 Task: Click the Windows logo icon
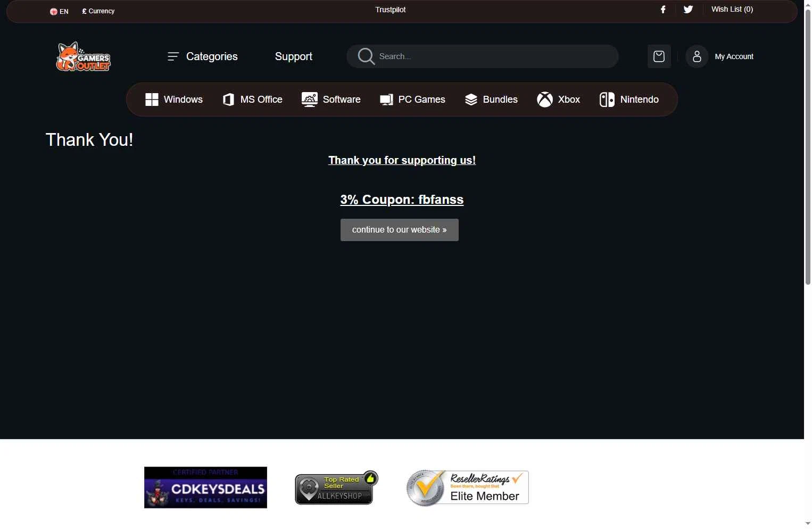152,100
